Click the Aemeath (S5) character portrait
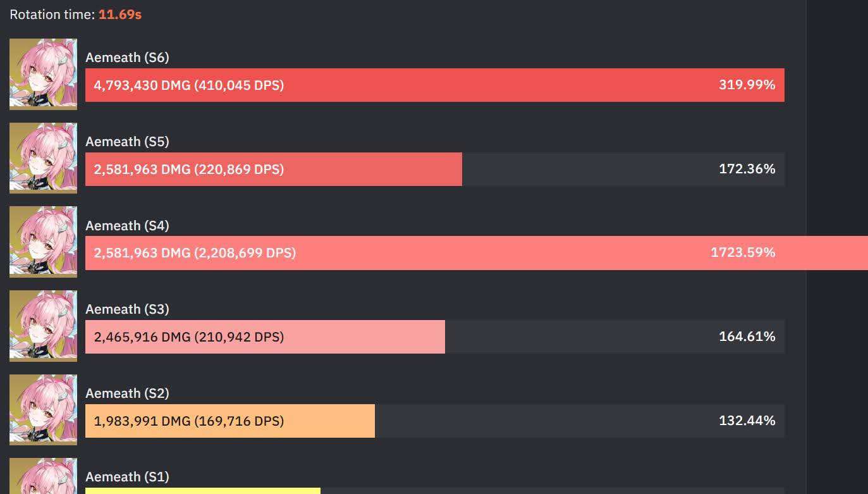 coord(43,158)
